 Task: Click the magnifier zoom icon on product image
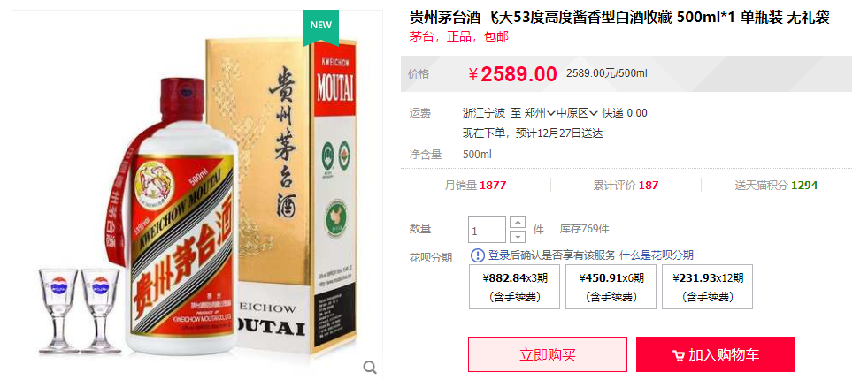[370, 367]
